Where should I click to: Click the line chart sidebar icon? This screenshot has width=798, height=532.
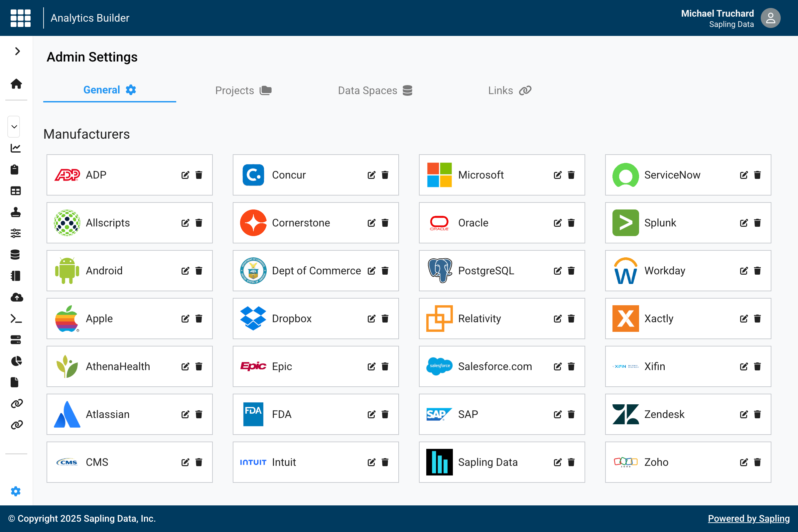click(x=16, y=148)
